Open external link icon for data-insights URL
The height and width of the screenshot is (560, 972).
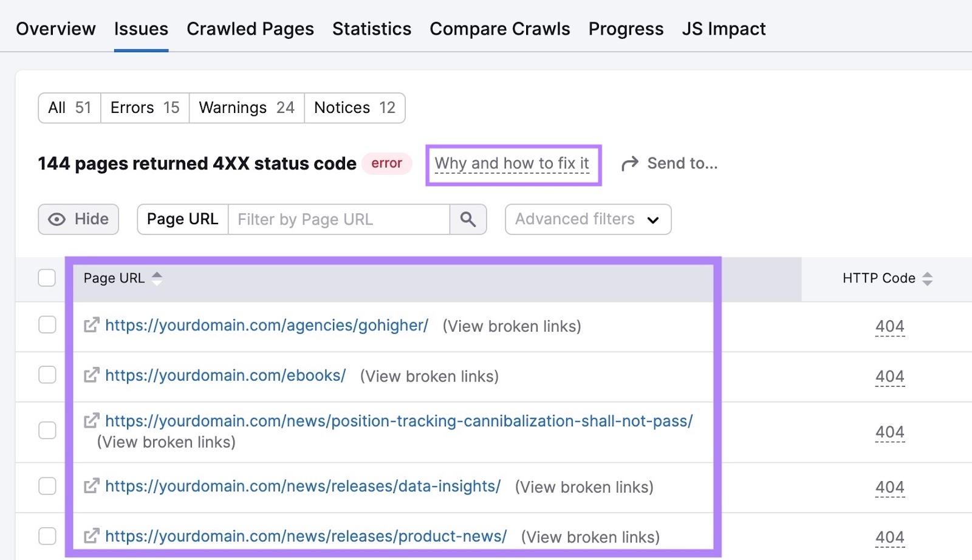91,486
